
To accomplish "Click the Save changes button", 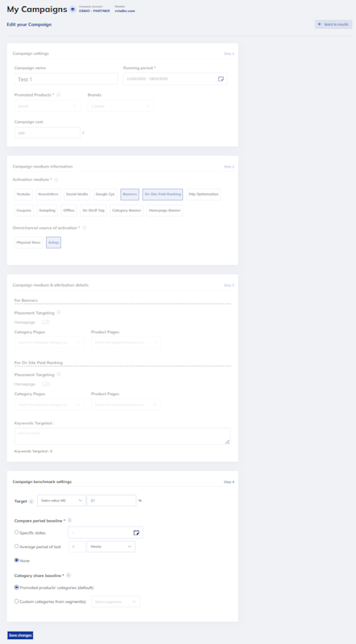I will point(20,635).
